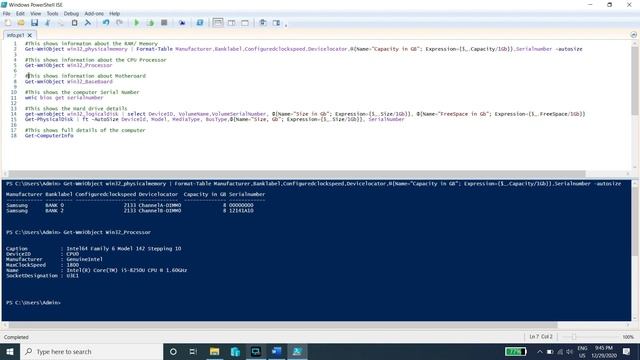The height and width of the screenshot is (360, 640).
Task: Switch input language ENG US
Action: click(582, 351)
